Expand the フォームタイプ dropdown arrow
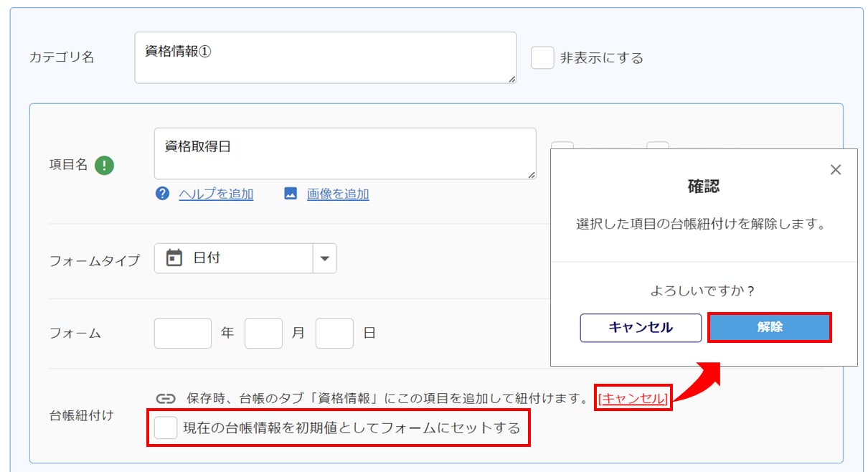 [x=324, y=259]
